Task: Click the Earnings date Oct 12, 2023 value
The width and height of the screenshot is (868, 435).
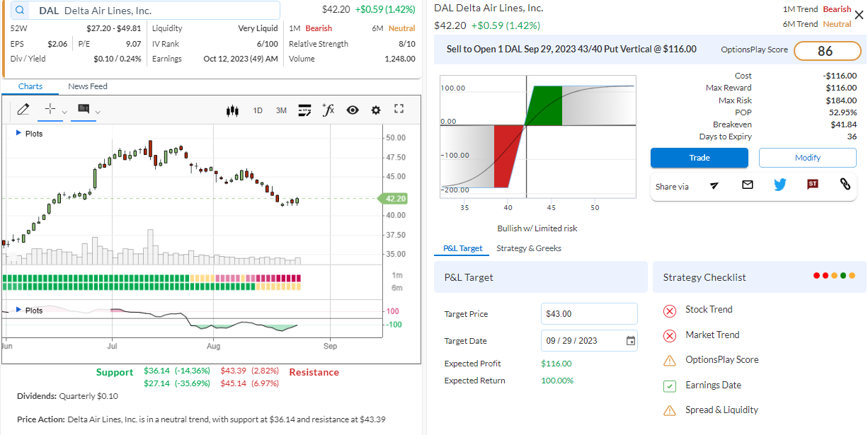Action: (241, 59)
